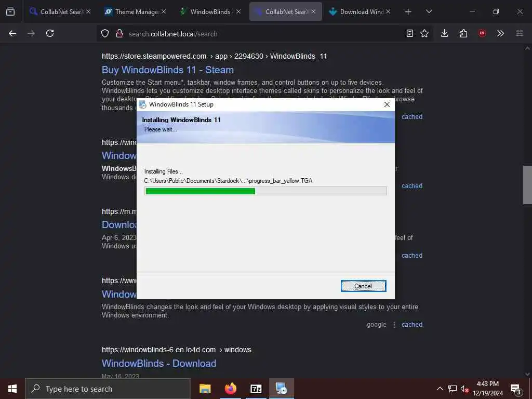Viewport: 532px width, 399px height.
Task: Click the uBlock Origin icon
Action: 482,33
